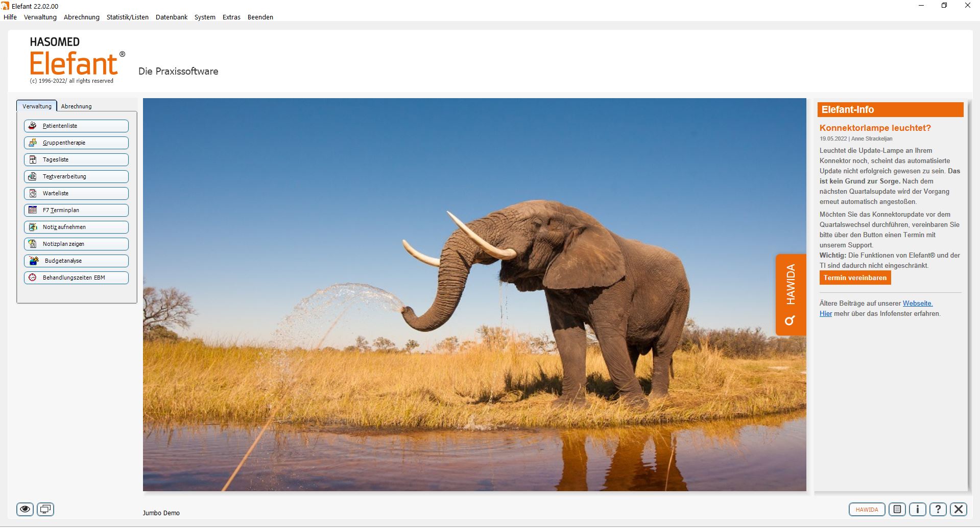This screenshot has height=528, width=980.
Task: Open the Hilfe menu
Action: pyautogui.click(x=10, y=17)
